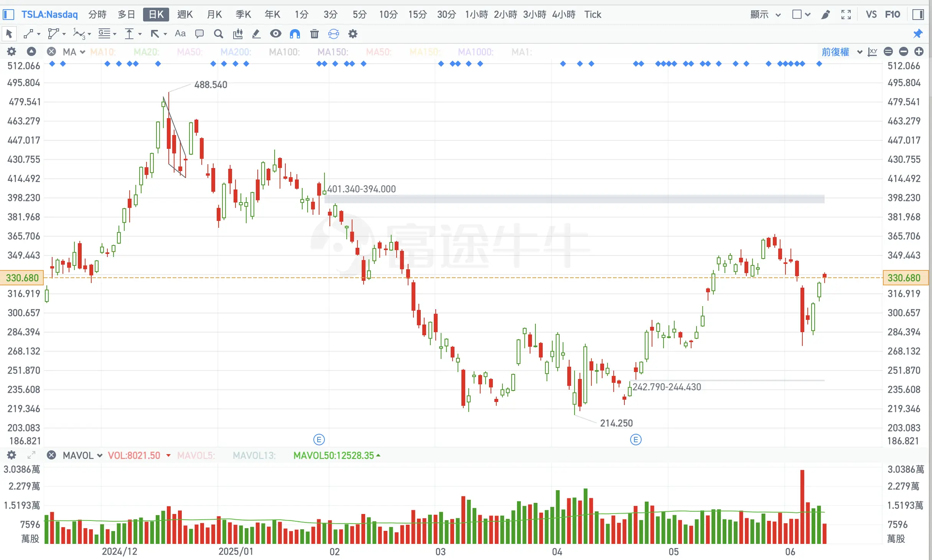This screenshot has height=560, width=932.
Task: Select the 15分 timeframe
Action: point(418,15)
